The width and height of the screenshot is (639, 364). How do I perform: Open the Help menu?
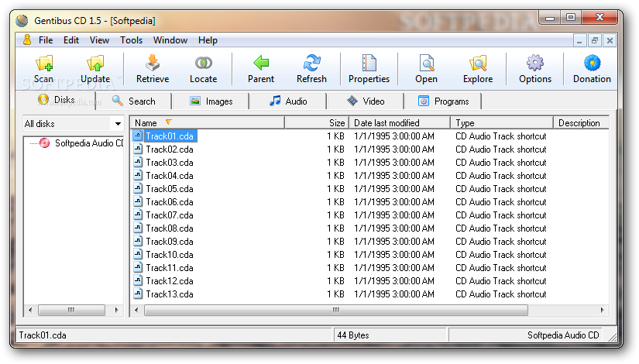(208, 40)
